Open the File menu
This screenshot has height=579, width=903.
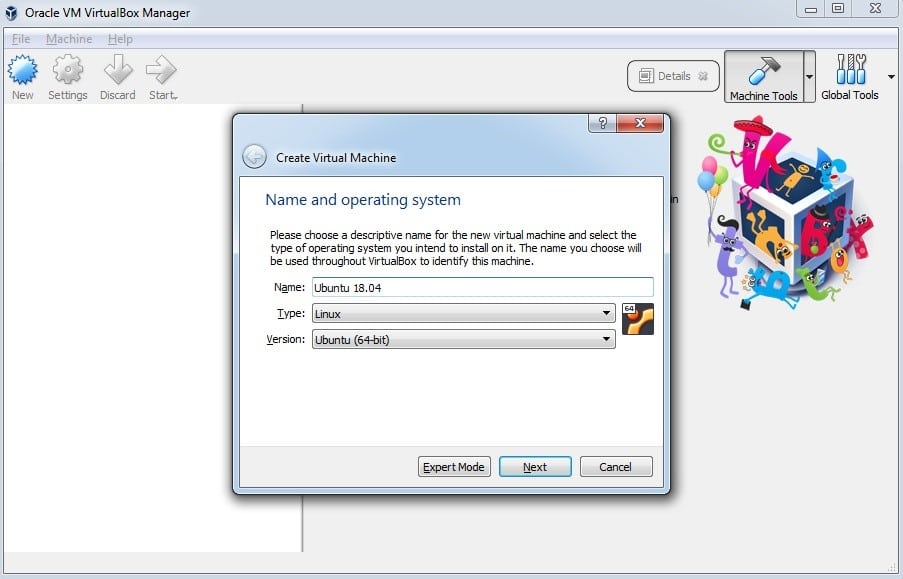pos(21,39)
